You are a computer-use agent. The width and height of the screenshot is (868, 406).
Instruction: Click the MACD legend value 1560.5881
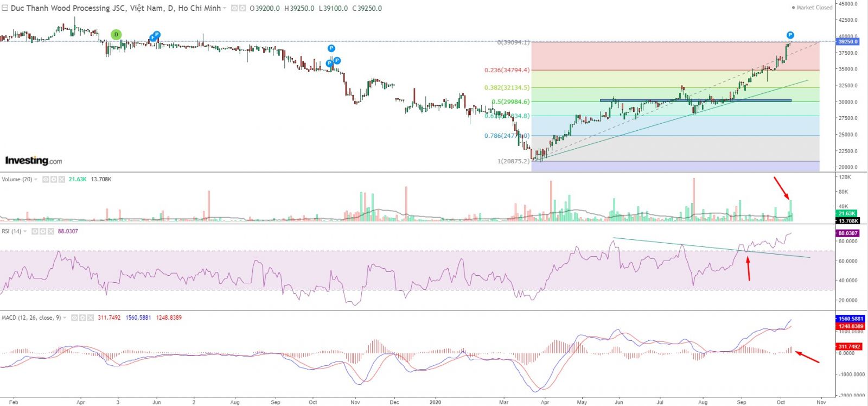pos(138,318)
